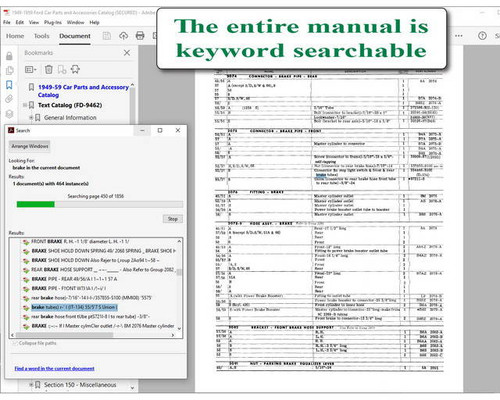Select BRAKE PIPE - FRONT result
The image size is (500, 400).
click(x=69, y=288)
